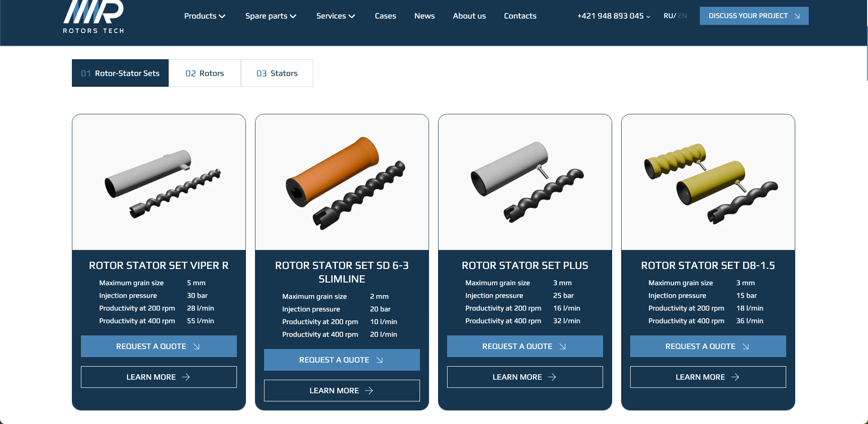
Task: Click the Rotors Tech logo
Action: pyautogui.click(x=94, y=17)
